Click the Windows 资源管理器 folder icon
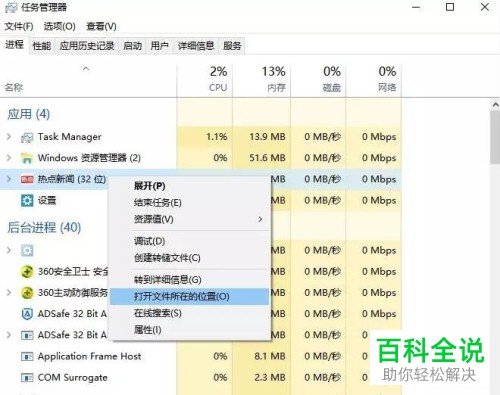Viewport: 500px width, 395px height. coord(27,158)
